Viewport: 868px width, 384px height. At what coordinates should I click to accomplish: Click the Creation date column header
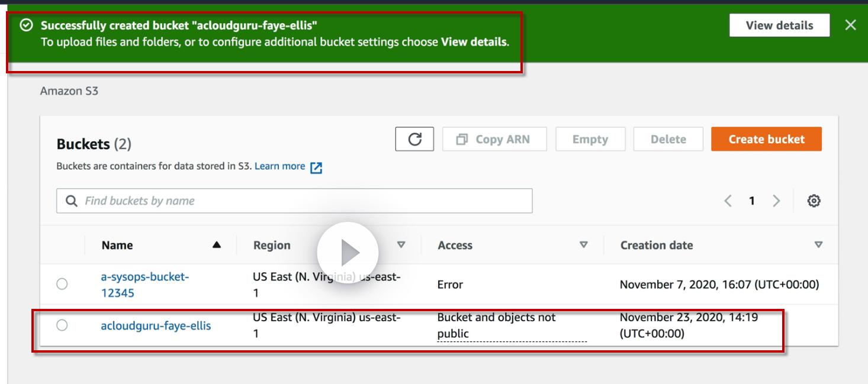[657, 245]
